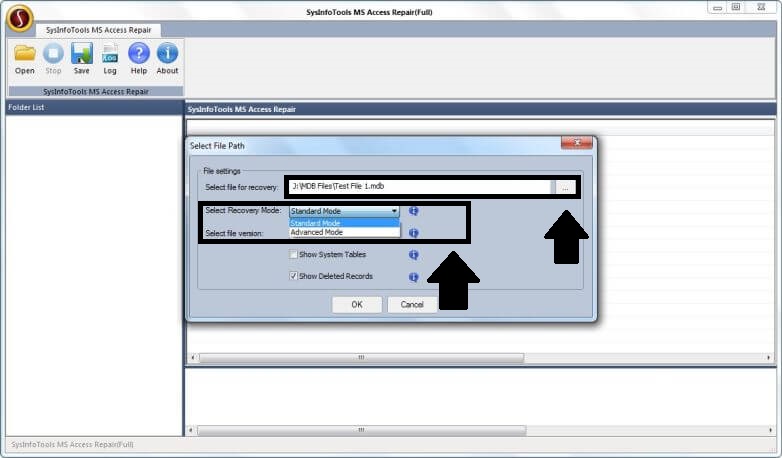The height and width of the screenshot is (458, 782).
Task: Click lower horizontal scrollbar thumb in bottom pane
Action: pyautogui.click(x=361, y=430)
